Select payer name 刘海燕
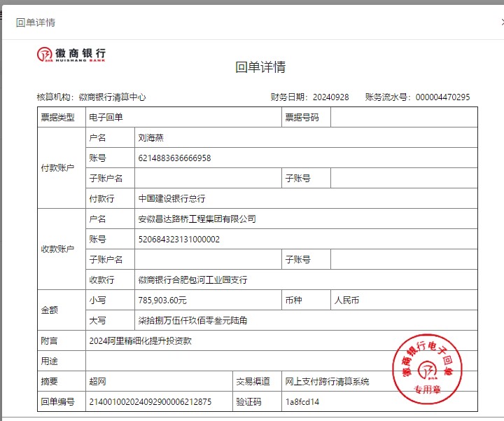This screenshot has height=421, width=504. (151, 138)
